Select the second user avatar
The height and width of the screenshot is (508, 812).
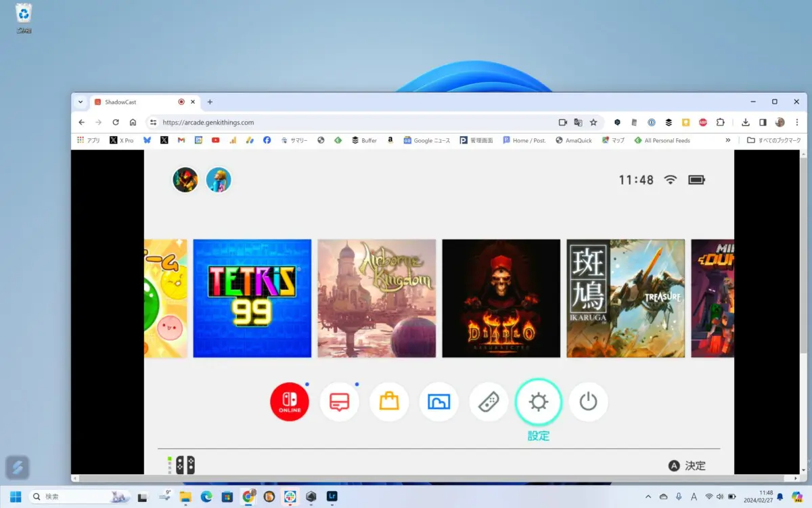point(219,179)
